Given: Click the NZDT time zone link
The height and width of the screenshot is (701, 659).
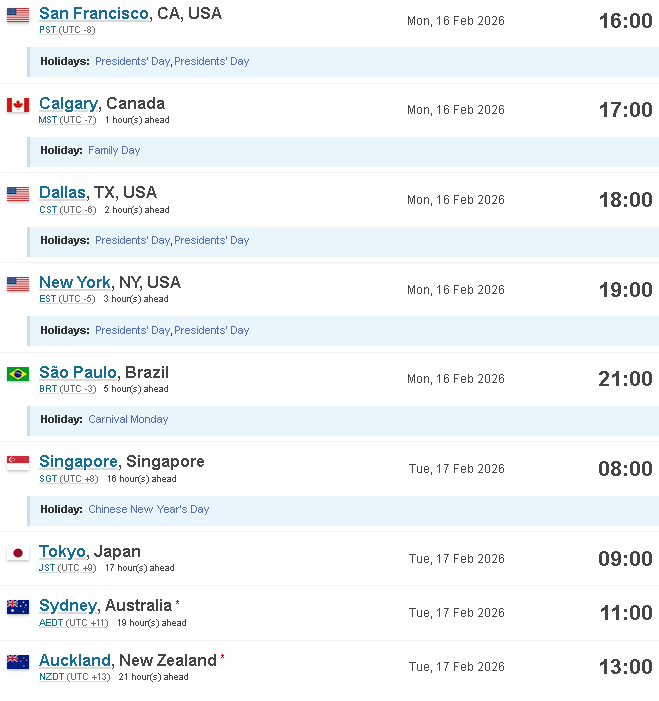Looking at the screenshot, I should pyautogui.click(x=51, y=677).
